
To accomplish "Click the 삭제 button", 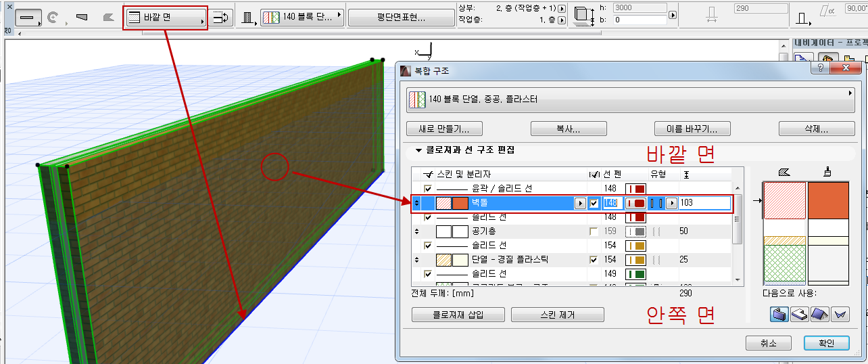I will (817, 129).
